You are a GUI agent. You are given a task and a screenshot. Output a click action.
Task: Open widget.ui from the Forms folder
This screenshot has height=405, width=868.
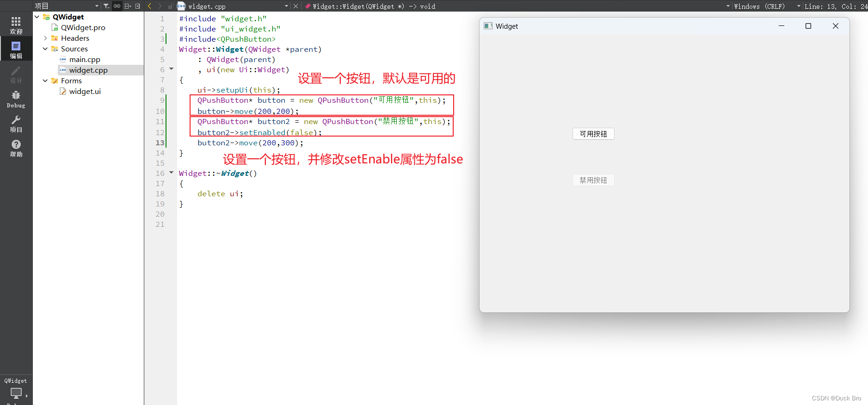tap(85, 91)
